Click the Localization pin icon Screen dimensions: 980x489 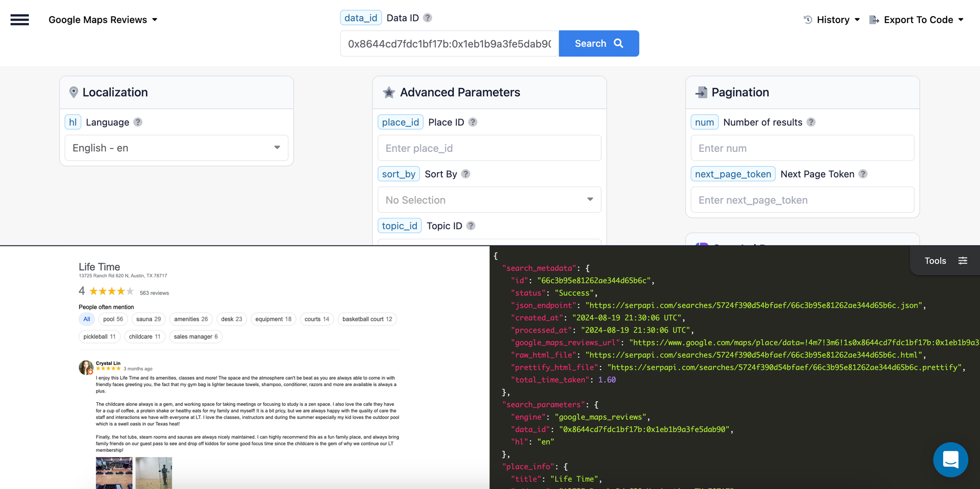pyautogui.click(x=73, y=92)
